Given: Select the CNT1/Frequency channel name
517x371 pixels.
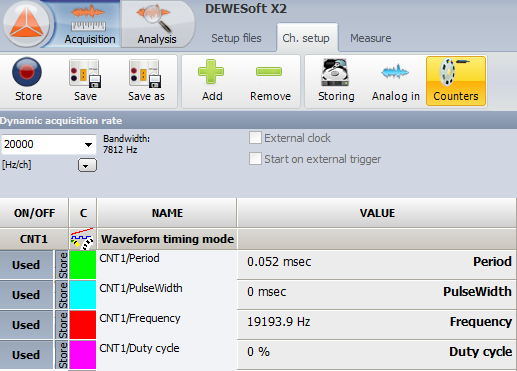Looking at the screenshot, I should tap(140, 318).
